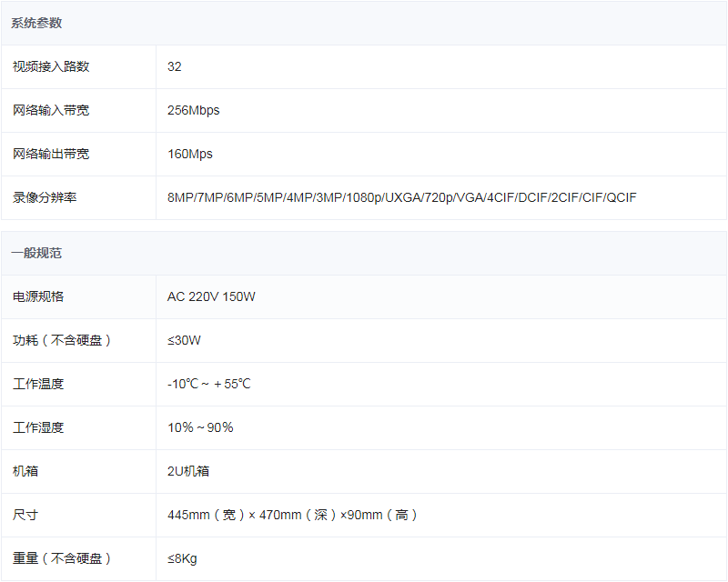This screenshot has width=728, height=582.
Task: Click the 445mm × 470mm × 90mm dimensions value
Action: [292, 515]
